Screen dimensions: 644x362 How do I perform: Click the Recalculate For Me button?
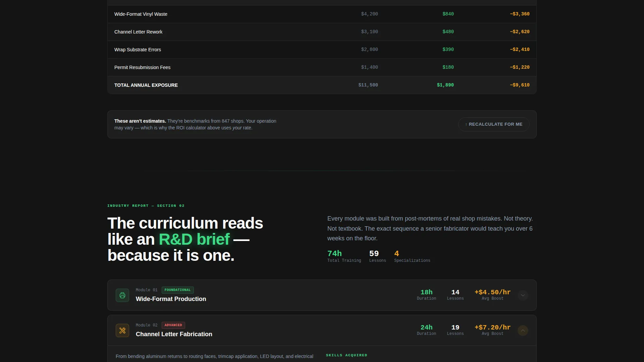494,124
